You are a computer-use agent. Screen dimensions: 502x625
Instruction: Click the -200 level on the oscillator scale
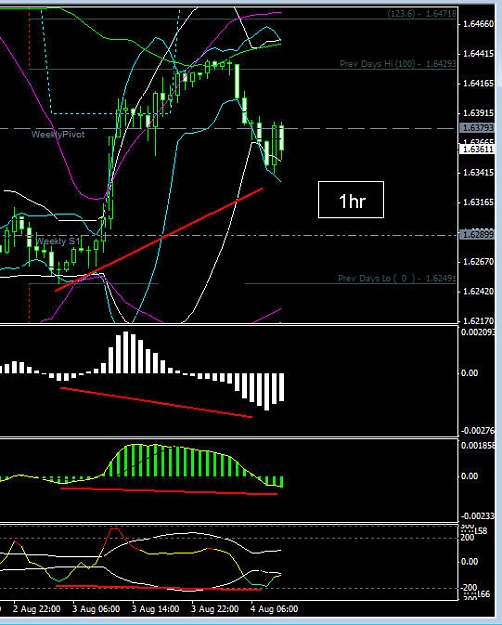469,588
